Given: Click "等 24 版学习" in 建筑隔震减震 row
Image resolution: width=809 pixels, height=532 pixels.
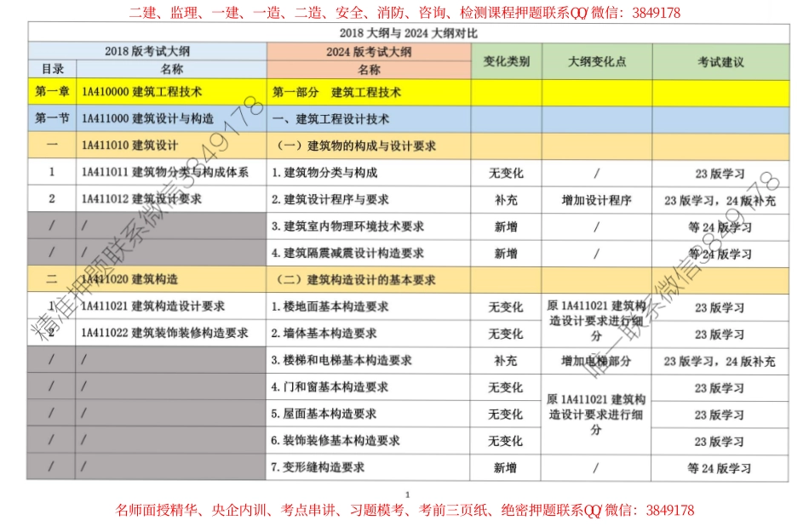Looking at the screenshot, I should point(720,255).
